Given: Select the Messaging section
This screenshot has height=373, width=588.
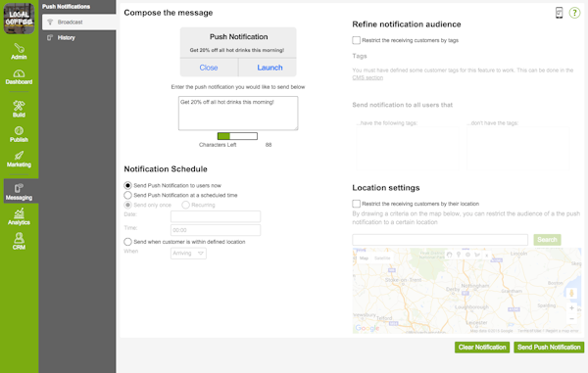Looking at the screenshot, I should pyautogui.click(x=20, y=191).
